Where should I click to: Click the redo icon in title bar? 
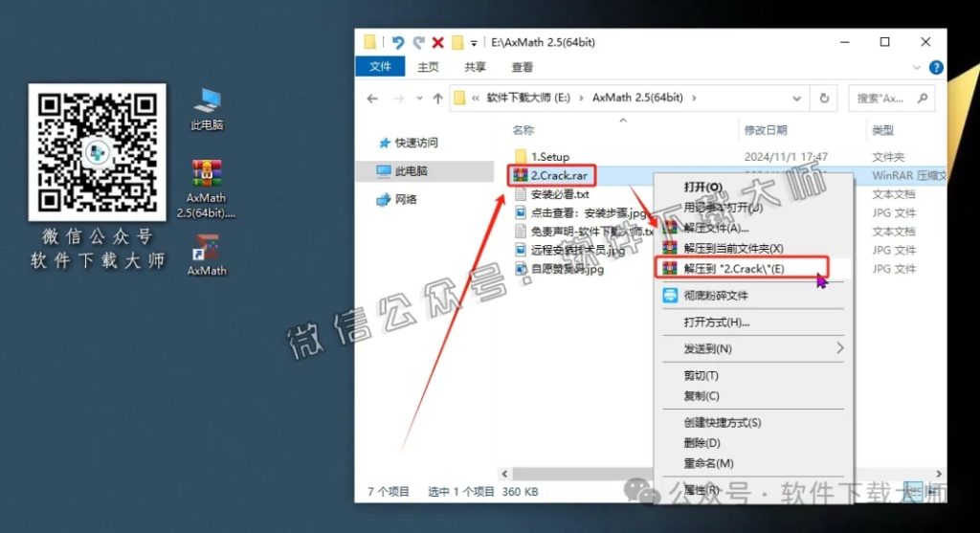418,42
